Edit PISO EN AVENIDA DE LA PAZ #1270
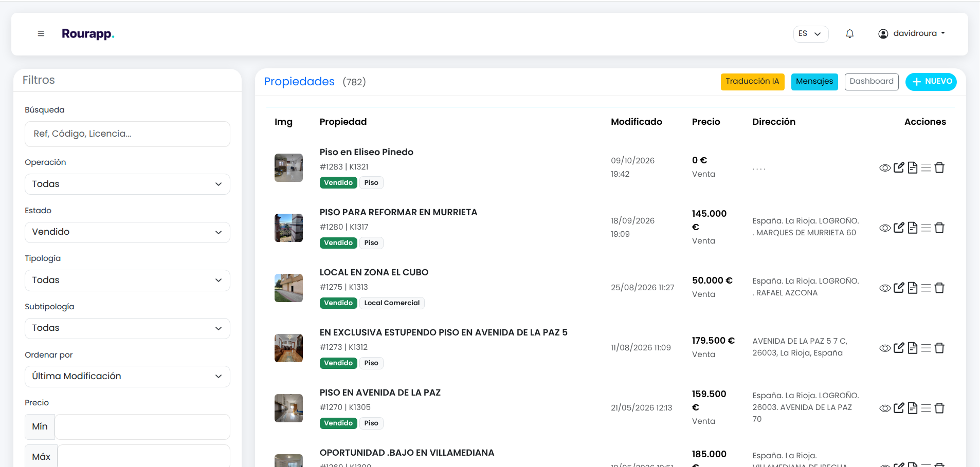980x467 pixels. [x=899, y=408]
